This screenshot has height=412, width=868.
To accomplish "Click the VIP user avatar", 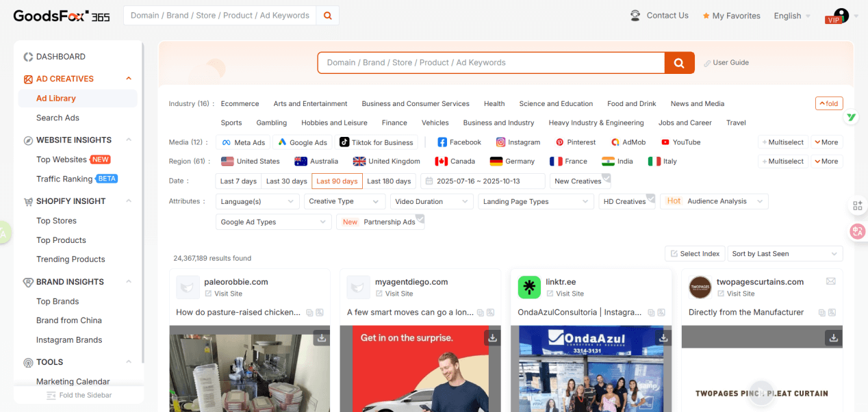I will pos(840,15).
